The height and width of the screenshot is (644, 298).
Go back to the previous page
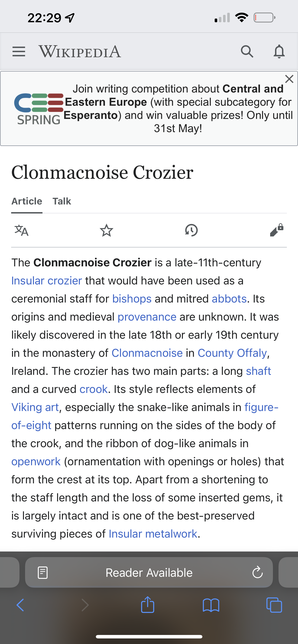click(x=20, y=605)
